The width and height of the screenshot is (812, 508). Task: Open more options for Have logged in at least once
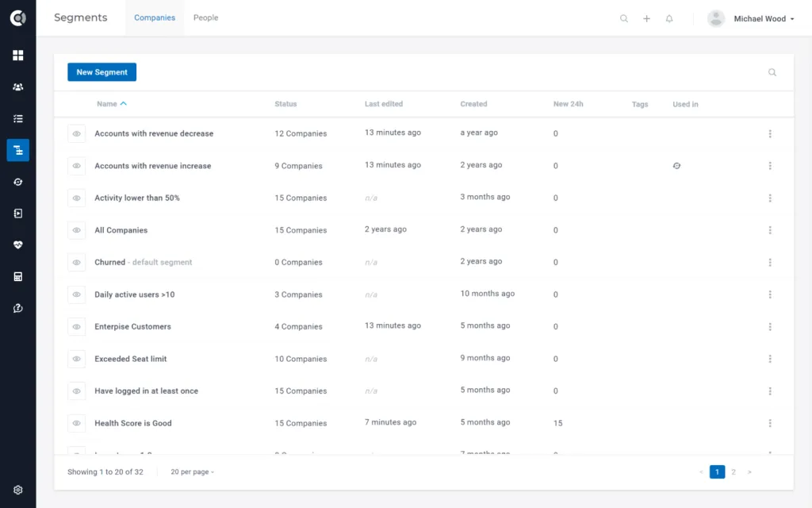pos(770,391)
